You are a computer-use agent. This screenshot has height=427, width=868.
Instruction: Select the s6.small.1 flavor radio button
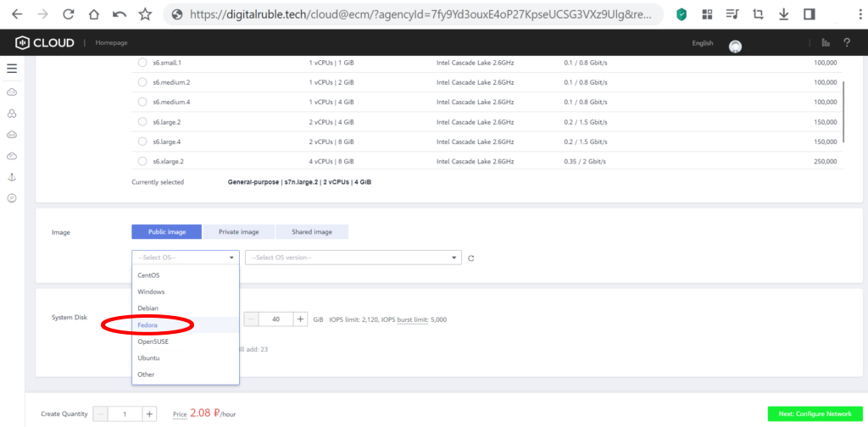pyautogui.click(x=142, y=63)
